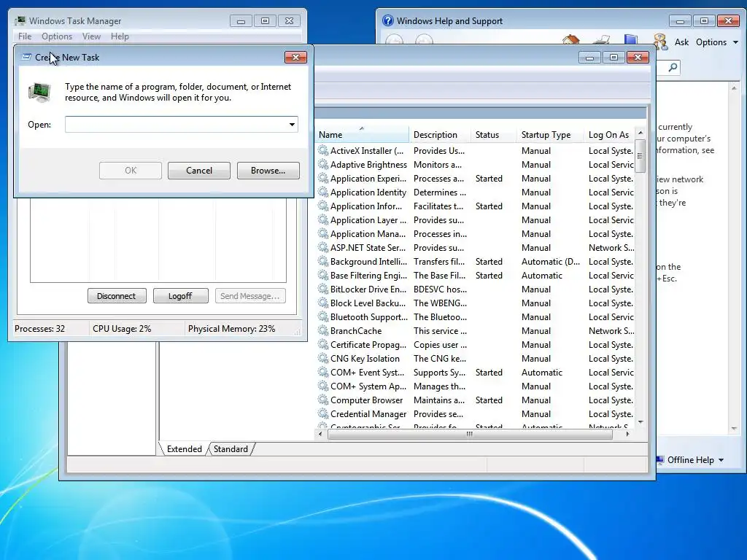Click the Help and Support title bar icon
Screen dimensions: 747x560
[388, 20]
